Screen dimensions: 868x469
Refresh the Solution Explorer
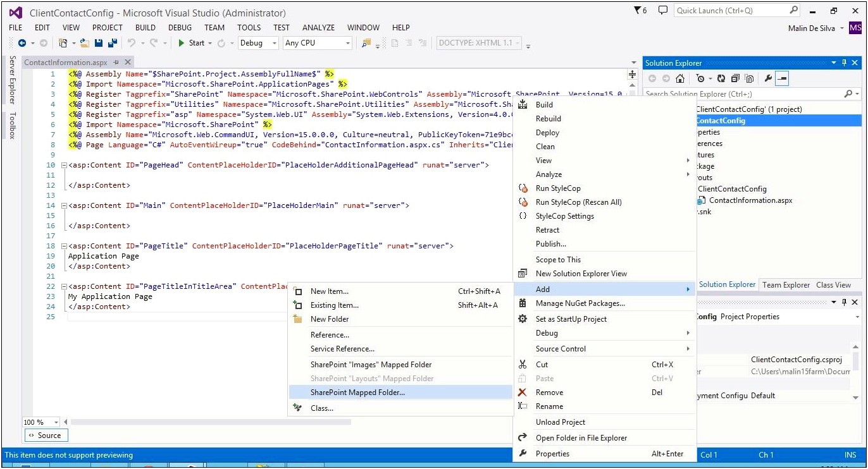coord(720,79)
